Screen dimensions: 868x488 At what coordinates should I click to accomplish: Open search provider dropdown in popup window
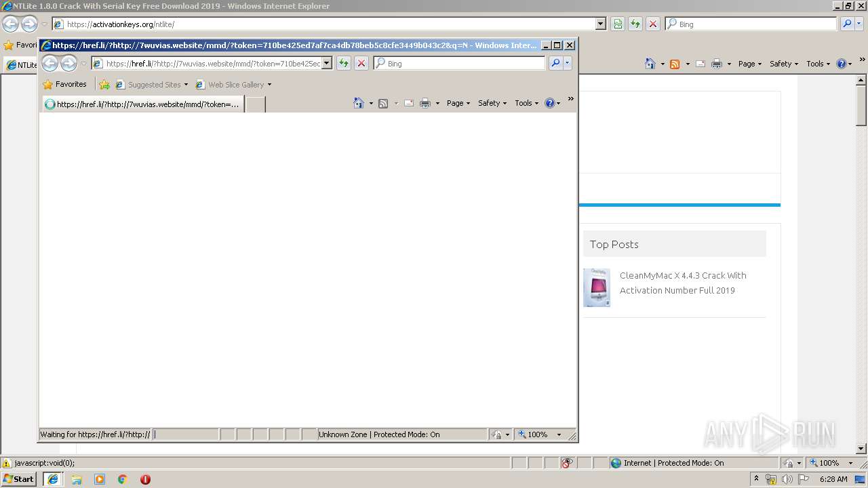568,63
